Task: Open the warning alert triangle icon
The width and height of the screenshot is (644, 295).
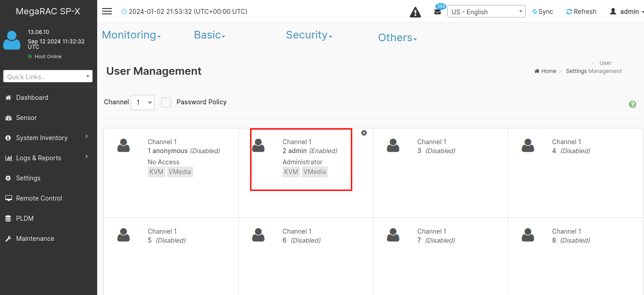Action: [415, 12]
